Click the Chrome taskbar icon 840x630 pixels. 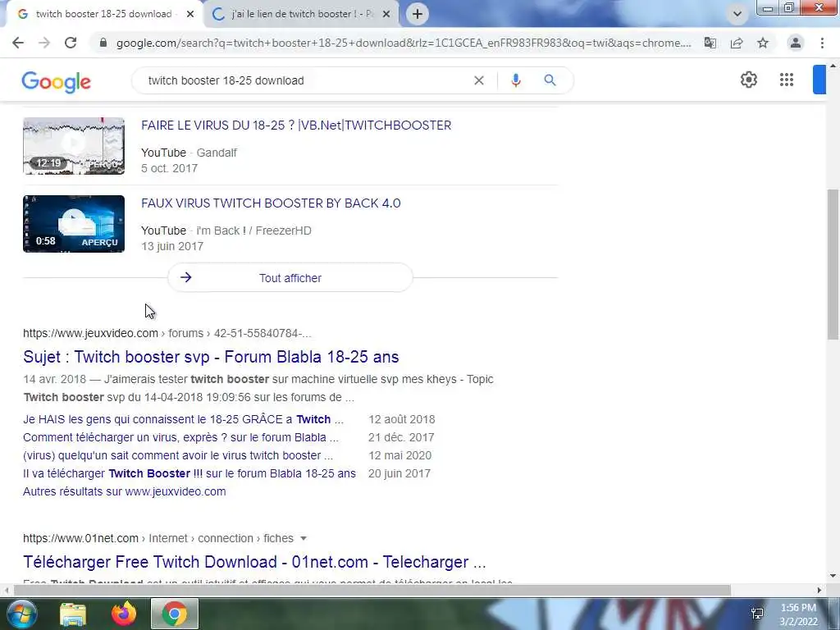175,614
